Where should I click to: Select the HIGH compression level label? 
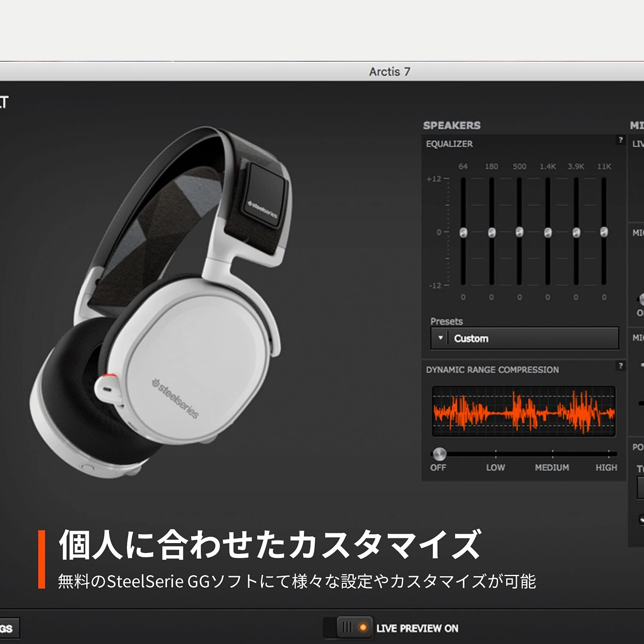[606, 468]
